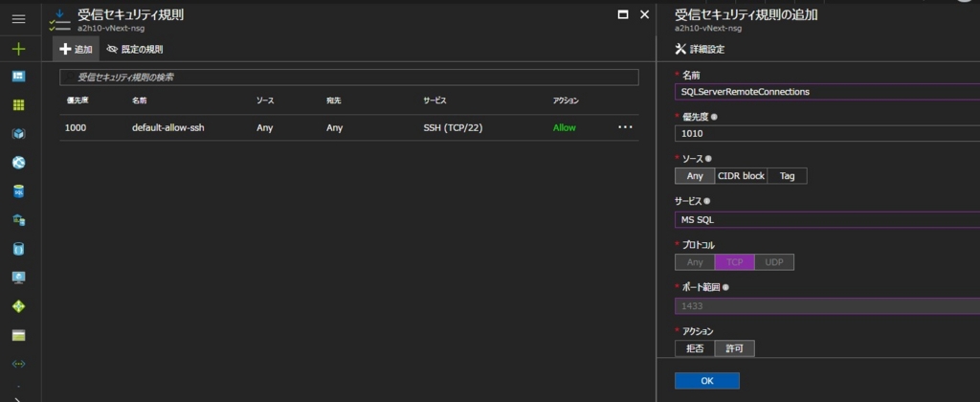Open the hamburger menu in sidebar
The height and width of the screenshot is (402, 980).
pyautogui.click(x=19, y=19)
